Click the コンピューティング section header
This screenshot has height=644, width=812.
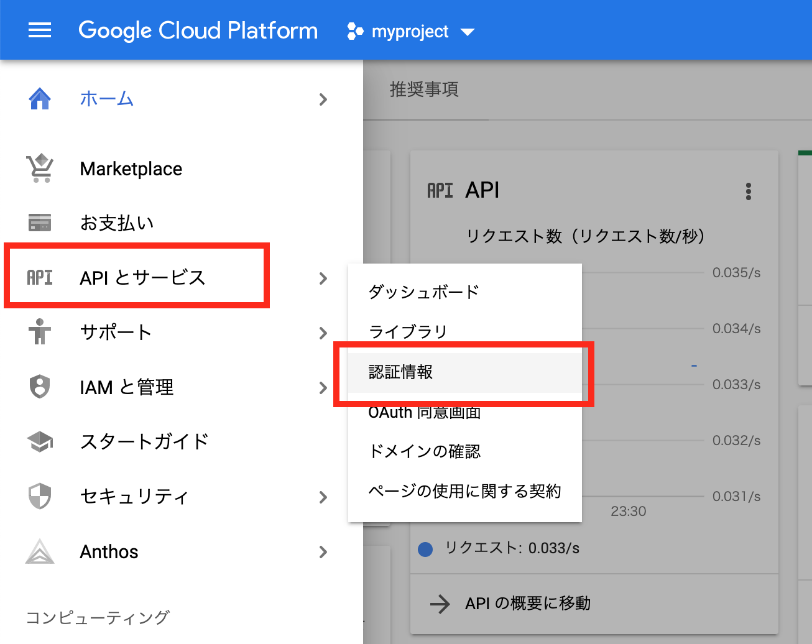pos(98,617)
